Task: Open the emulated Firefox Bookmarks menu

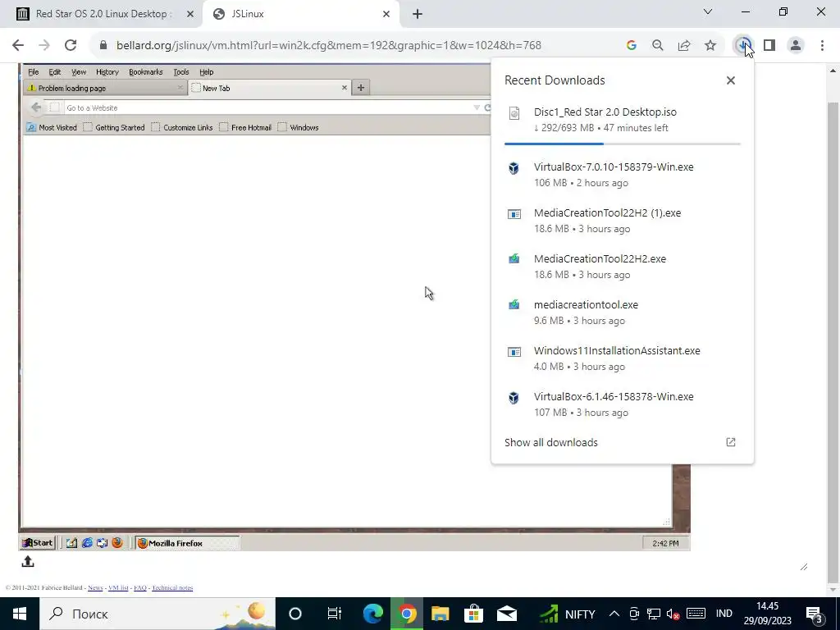Action: pyautogui.click(x=146, y=72)
